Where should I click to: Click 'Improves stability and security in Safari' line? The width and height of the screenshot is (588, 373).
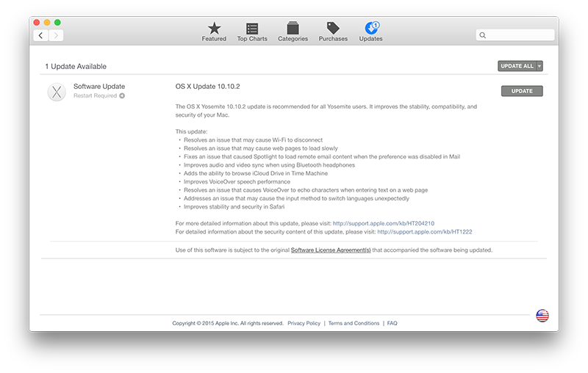234,207
